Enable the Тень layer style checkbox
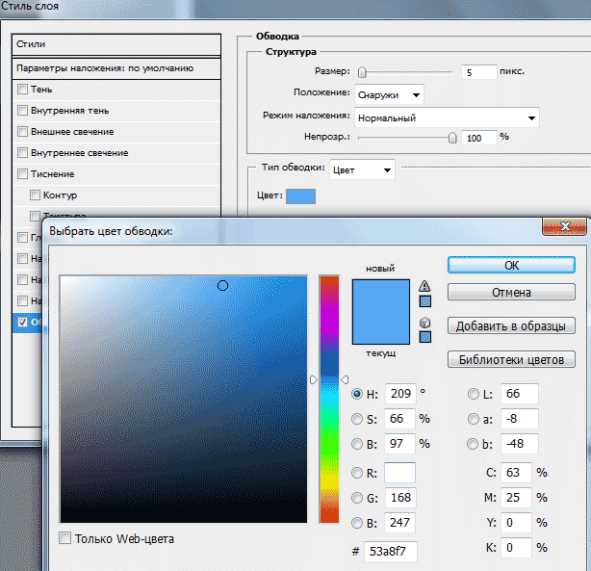 coord(23,89)
